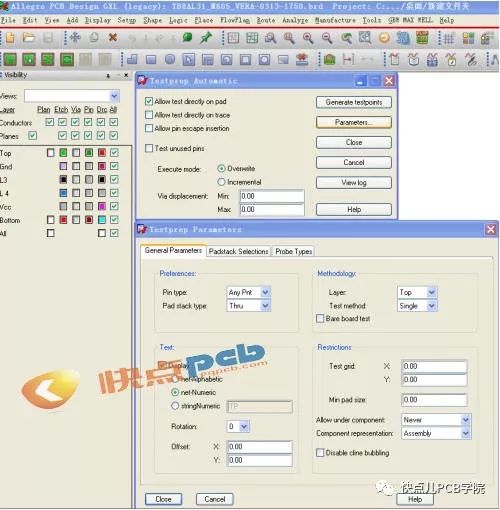Viewport: 500px width, 510px height.
Task: Click Generate testpoints button
Action: [354, 102]
